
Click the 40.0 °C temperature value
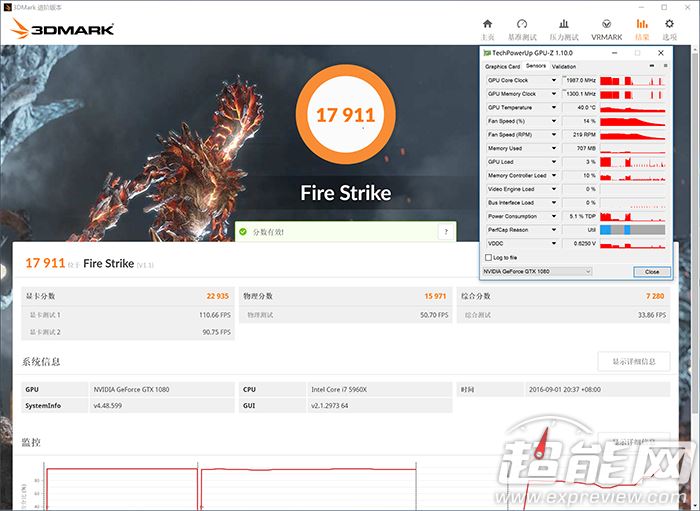click(x=586, y=108)
